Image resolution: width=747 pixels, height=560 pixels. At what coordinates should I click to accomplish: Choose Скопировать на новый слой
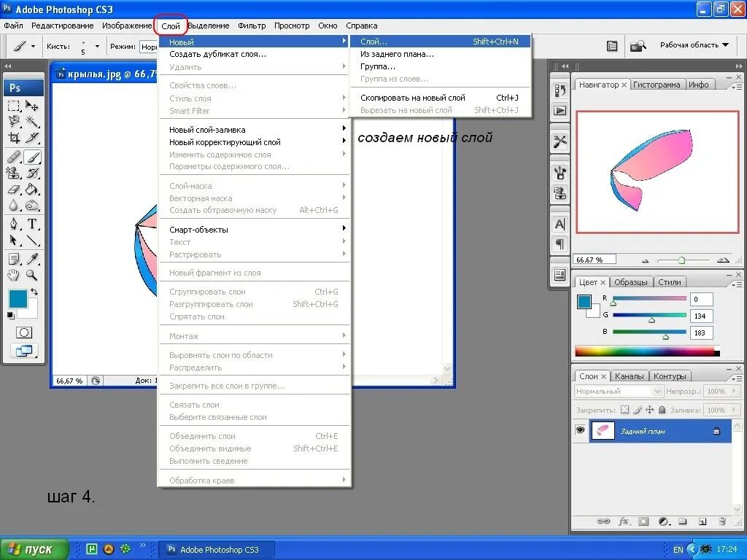tap(441, 98)
